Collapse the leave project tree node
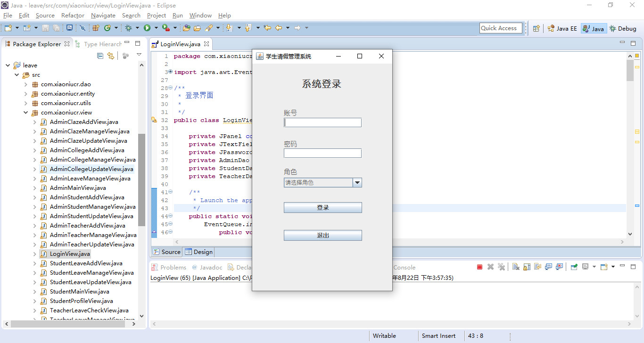The image size is (644, 343). point(8,65)
